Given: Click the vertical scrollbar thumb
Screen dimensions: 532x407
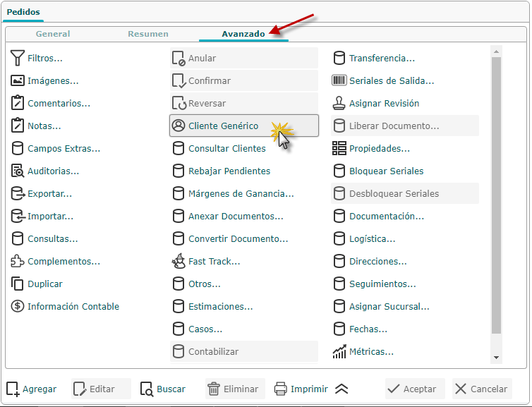Looking at the screenshot, I should pyautogui.click(x=497, y=195).
